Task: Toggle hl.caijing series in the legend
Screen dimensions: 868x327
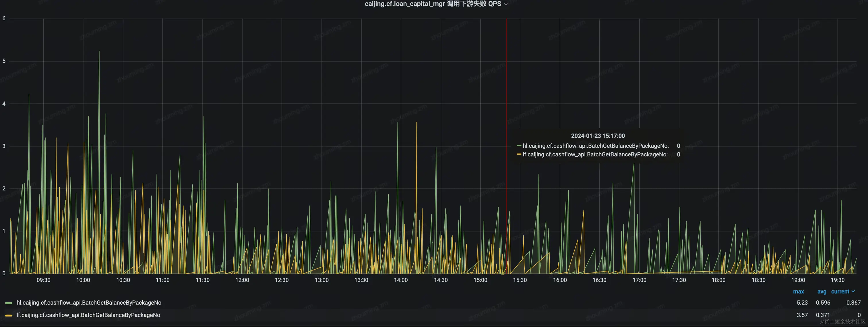Action: (x=89, y=303)
